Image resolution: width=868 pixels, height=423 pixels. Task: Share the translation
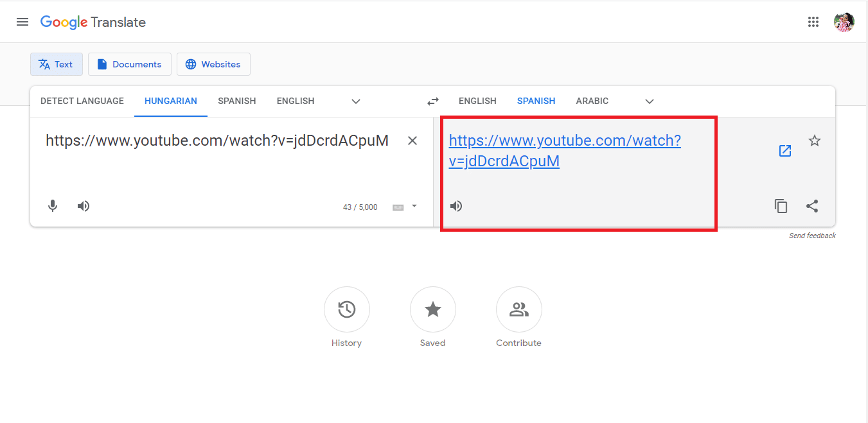812,206
